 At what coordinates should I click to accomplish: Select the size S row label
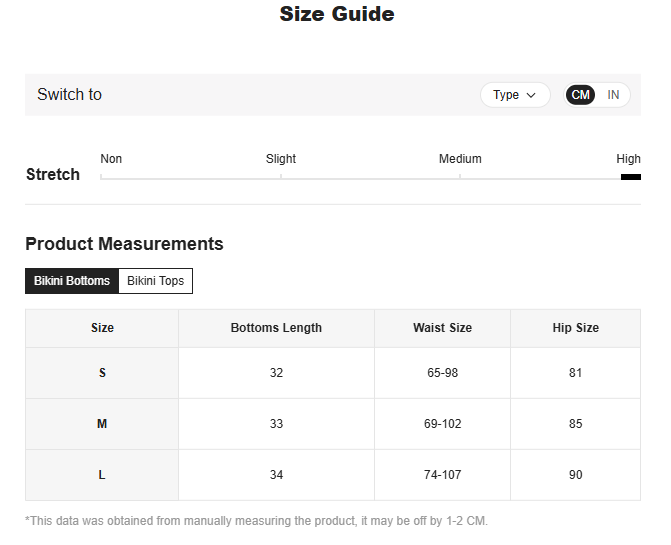(102, 373)
